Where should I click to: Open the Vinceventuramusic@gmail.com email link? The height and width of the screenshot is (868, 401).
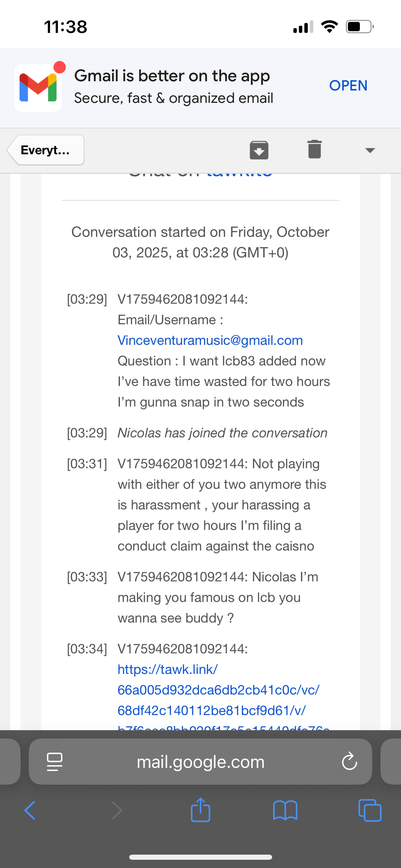click(210, 340)
